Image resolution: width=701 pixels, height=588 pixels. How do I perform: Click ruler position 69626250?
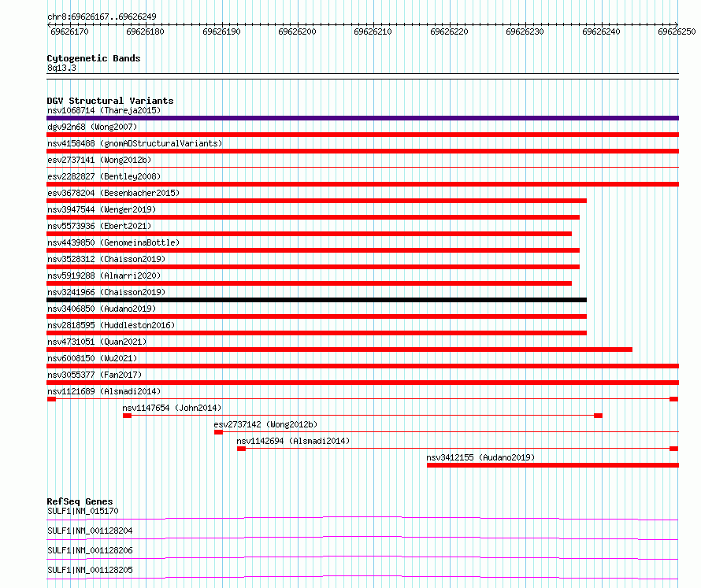677,31
